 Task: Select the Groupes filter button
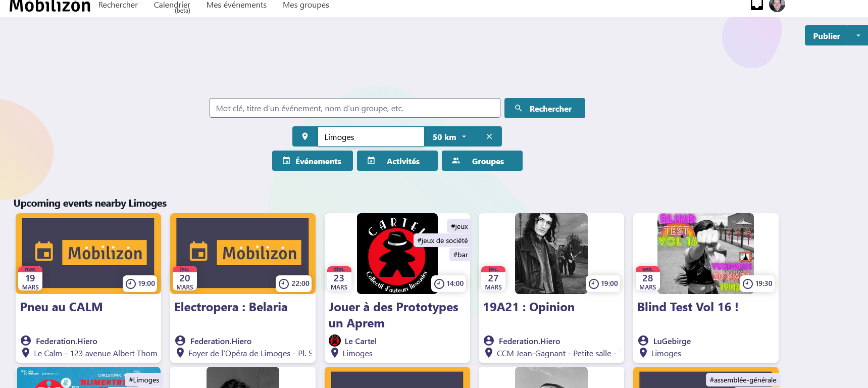(482, 161)
